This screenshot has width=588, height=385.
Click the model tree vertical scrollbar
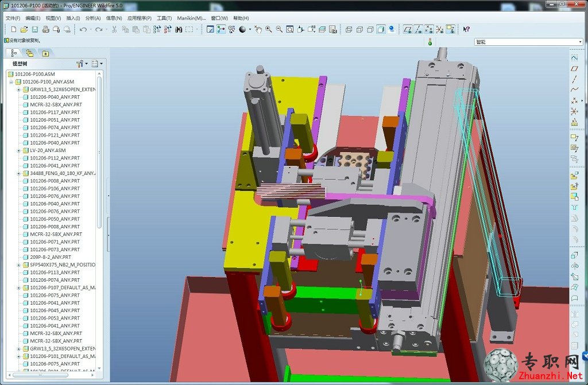click(x=99, y=152)
